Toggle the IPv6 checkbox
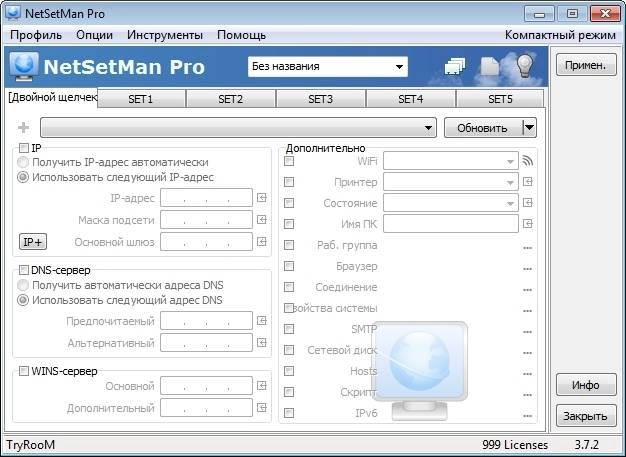Viewport: 626px width, 457px height. (289, 413)
